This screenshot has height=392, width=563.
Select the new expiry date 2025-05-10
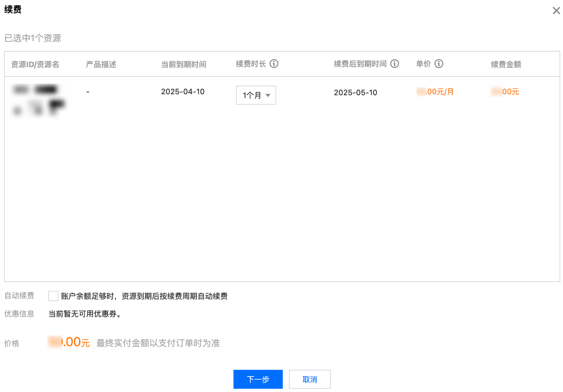coord(355,93)
